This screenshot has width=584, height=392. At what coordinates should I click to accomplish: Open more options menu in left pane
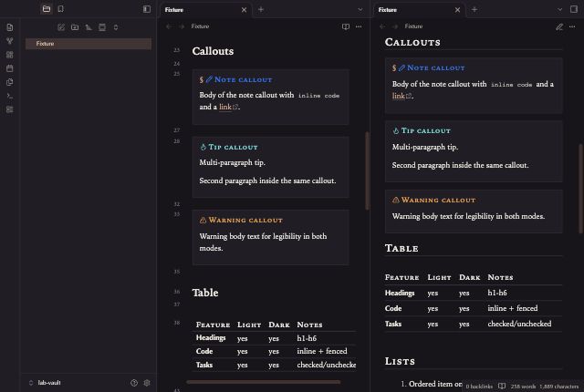pyautogui.click(x=359, y=26)
